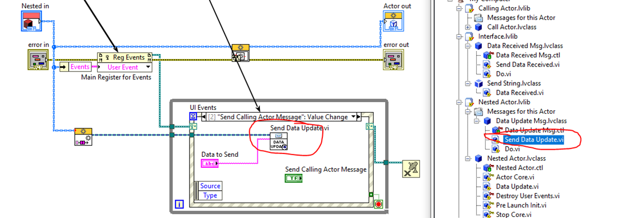Collapse Calling Actor.lvlib in project tree
This screenshot has width=644, height=218.
point(459,8)
